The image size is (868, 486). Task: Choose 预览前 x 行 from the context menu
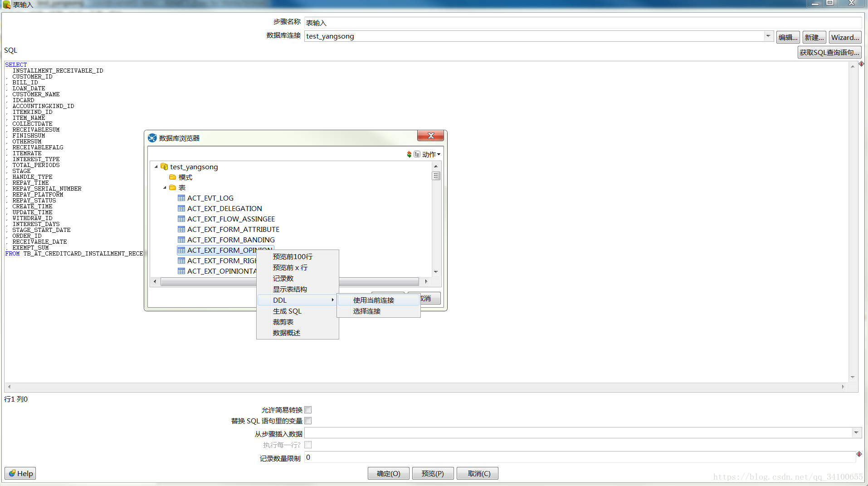click(297, 267)
